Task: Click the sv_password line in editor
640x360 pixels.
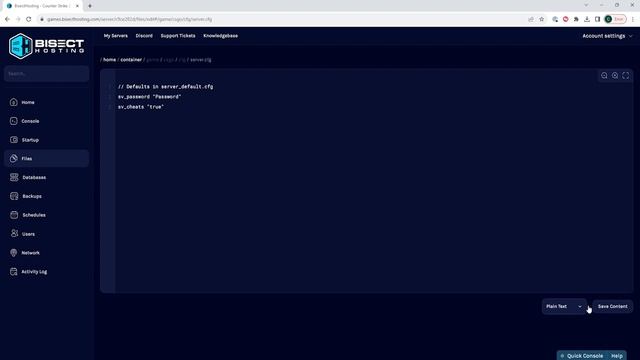Action: pos(149,97)
